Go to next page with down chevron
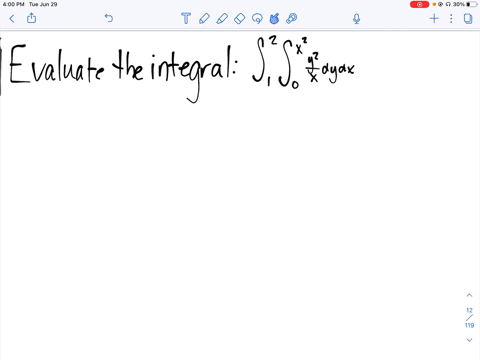Screen dimensions: 480x360 coord(469,340)
